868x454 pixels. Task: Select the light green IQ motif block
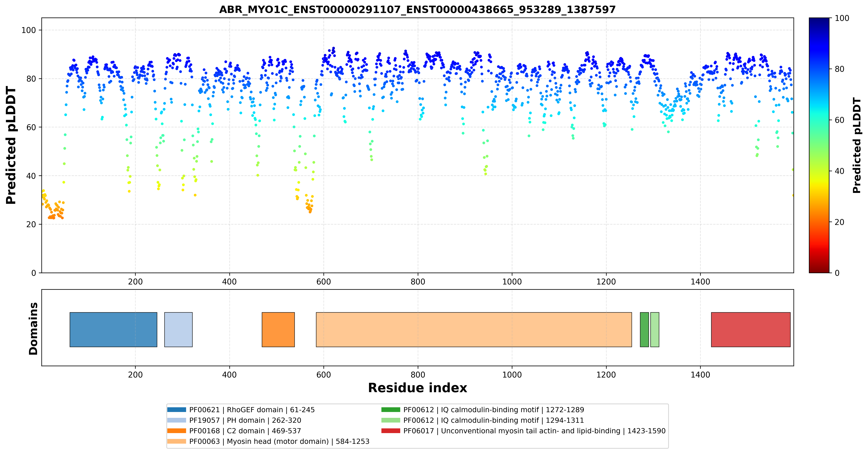[x=655, y=329]
